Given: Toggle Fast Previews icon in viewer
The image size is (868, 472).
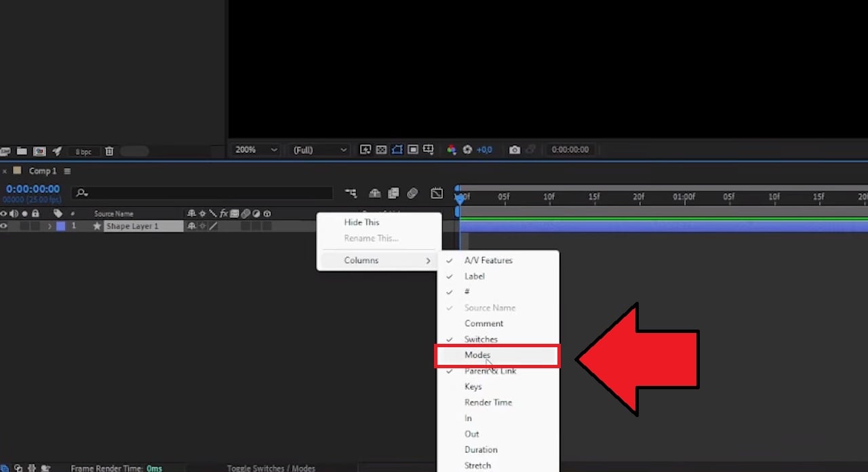Looking at the screenshot, I should coord(366,149).
